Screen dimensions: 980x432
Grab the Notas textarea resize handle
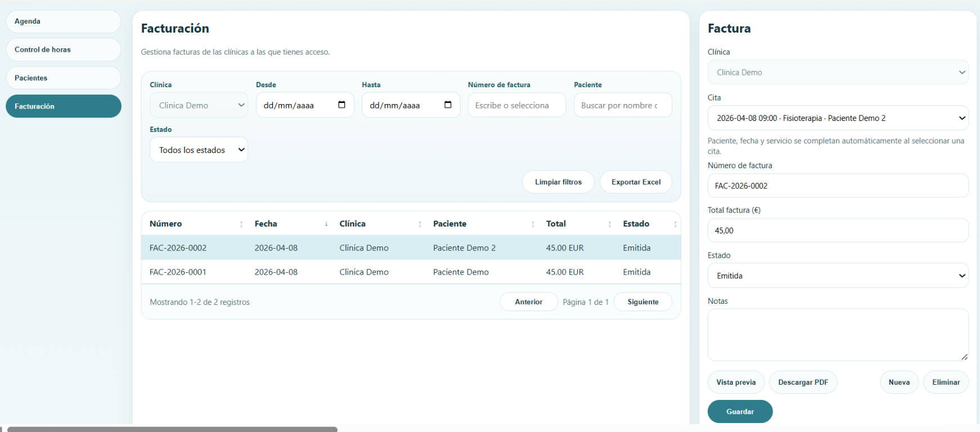[964, 357]
